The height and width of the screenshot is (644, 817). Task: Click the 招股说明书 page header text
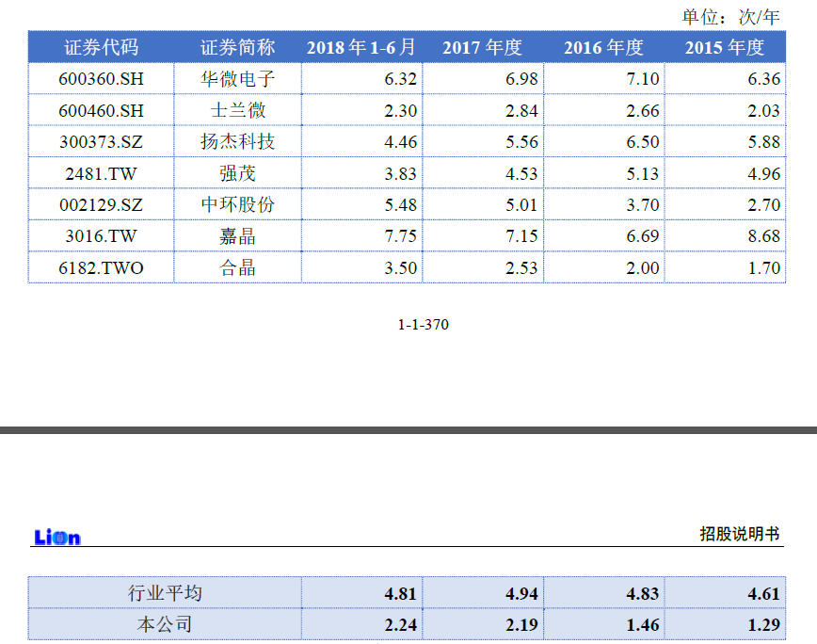click(740, 534)
